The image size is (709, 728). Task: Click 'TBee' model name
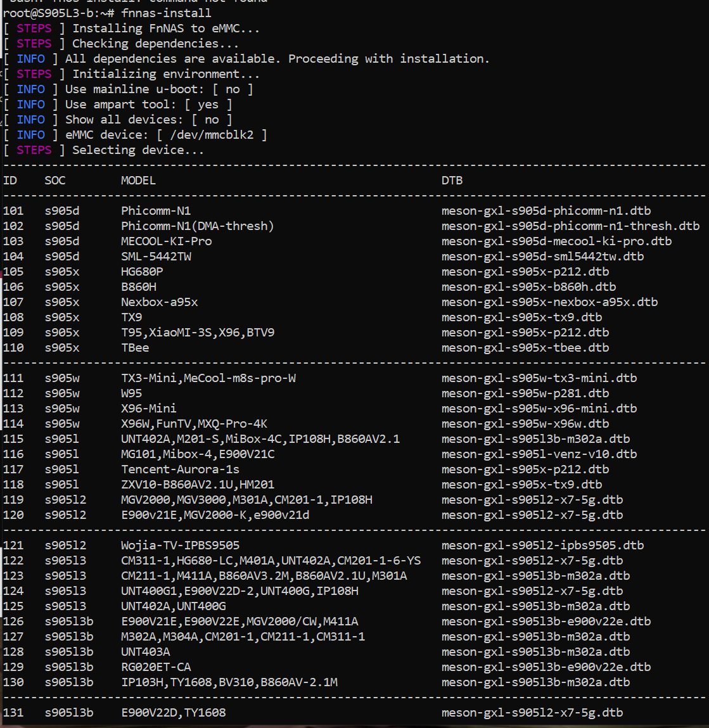point(135,348)
